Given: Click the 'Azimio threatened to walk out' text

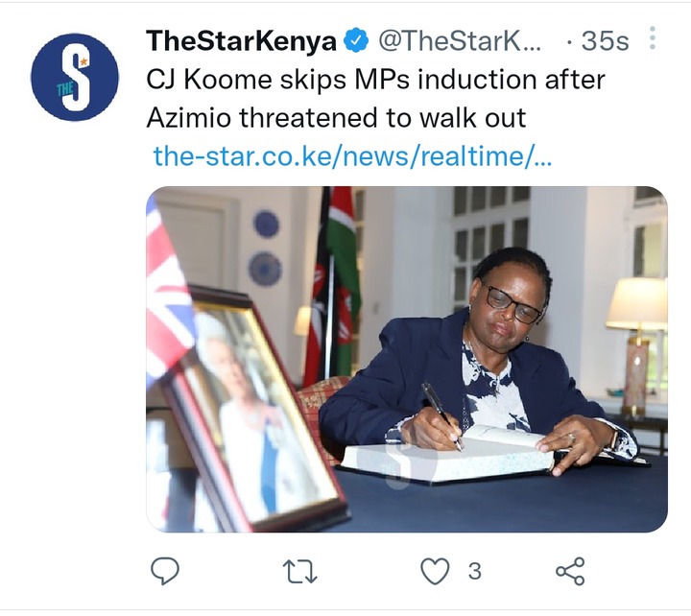Looking at the screenshot, I should 336,118.
